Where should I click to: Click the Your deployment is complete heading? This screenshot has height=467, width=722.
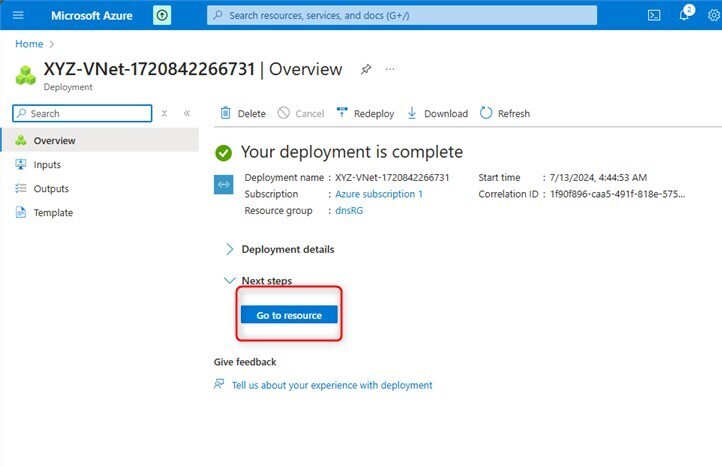point(352,152)
